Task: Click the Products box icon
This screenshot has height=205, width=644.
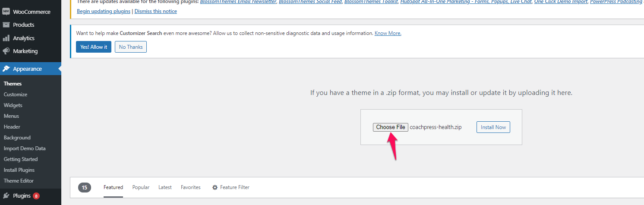Action: tap(6, 25)
